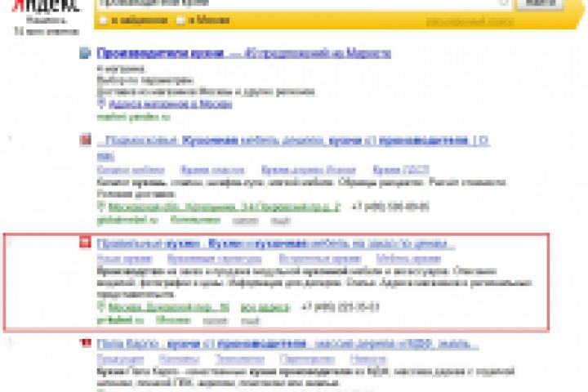Open the 'ещё' link below the 'все адреса' row
588x392 pixels.
[x=251, y=321]
